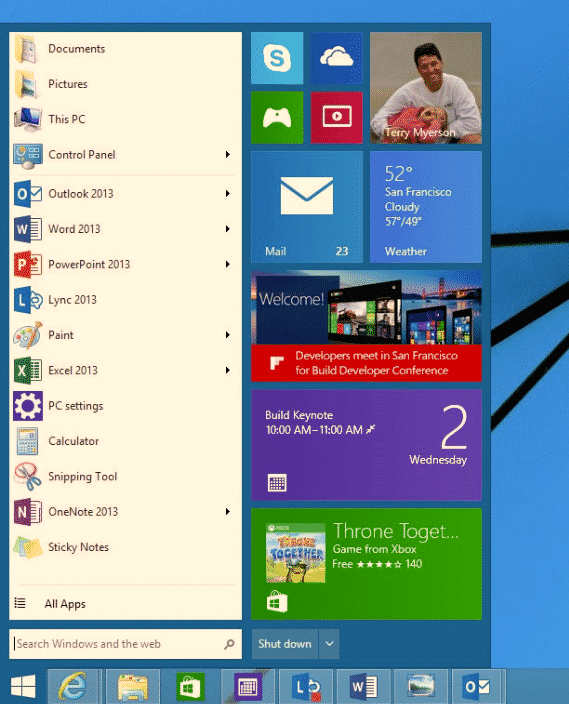Click the Control Panel icon
This screenshot has height=704, width=569.
(27, 155)
